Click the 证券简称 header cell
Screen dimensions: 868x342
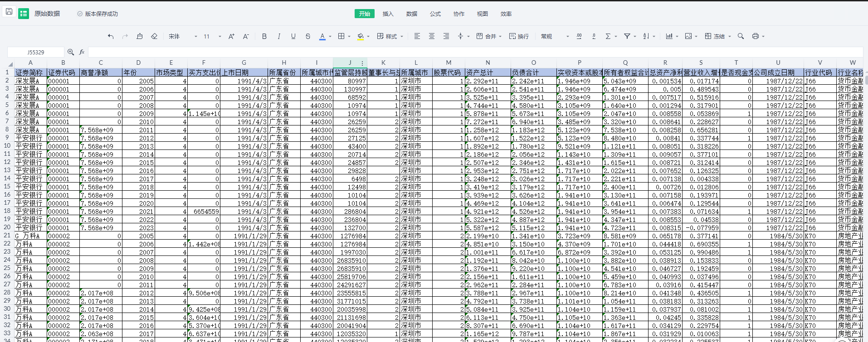coord(30,72)
